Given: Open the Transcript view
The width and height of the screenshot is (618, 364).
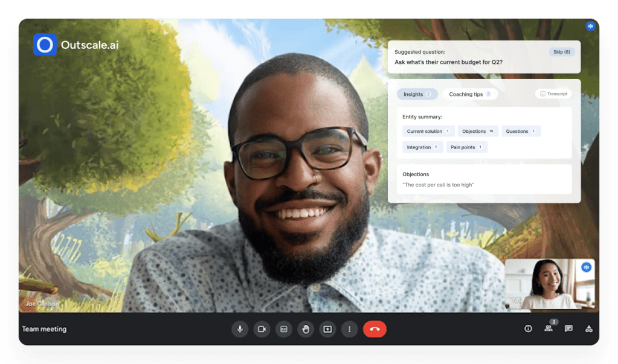Looking at the screenshot, I should (553, 94).
